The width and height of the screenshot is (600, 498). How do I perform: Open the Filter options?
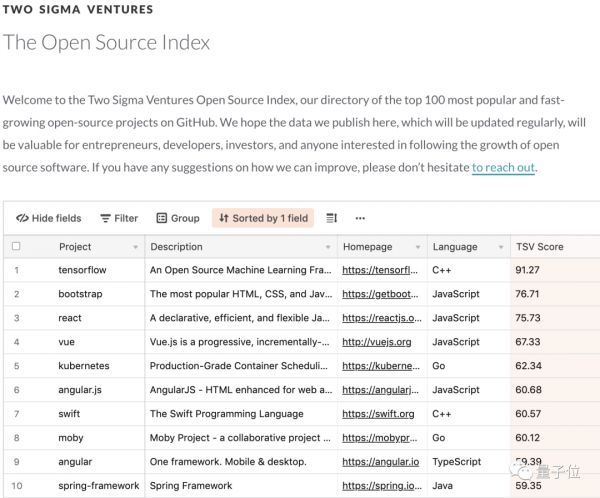[x=119, y=218]
